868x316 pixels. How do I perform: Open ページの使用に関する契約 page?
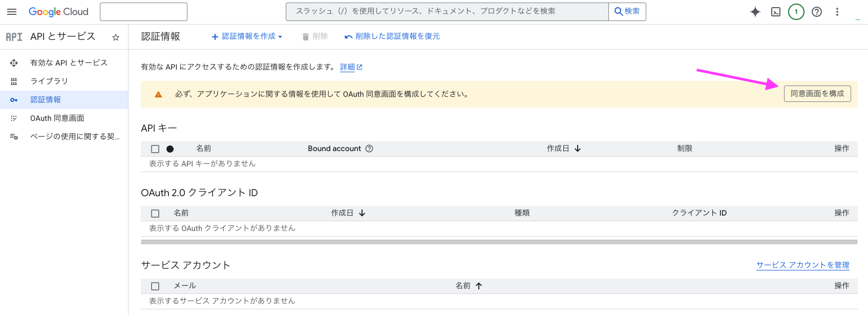click(x=75, y=136)
